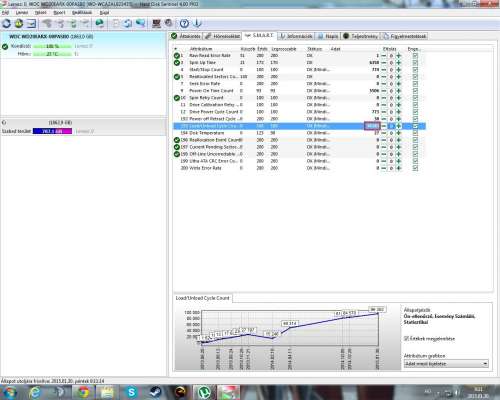The height and width of the screenshot is (400, 500).
Task: Open the Súgó menu
Action: (x=104, y=13)
